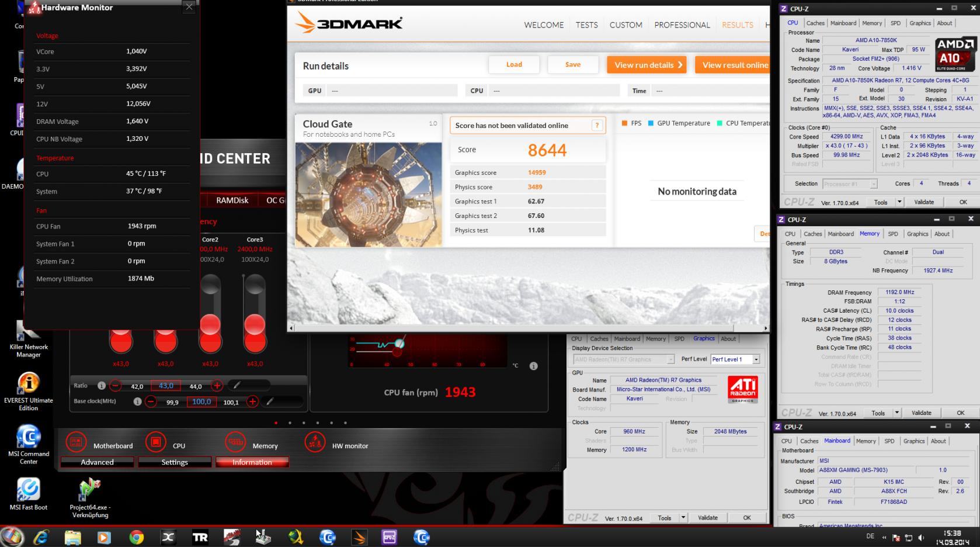Select the third page dot in Command Center
980x547 pixels.
coord(304,423)
